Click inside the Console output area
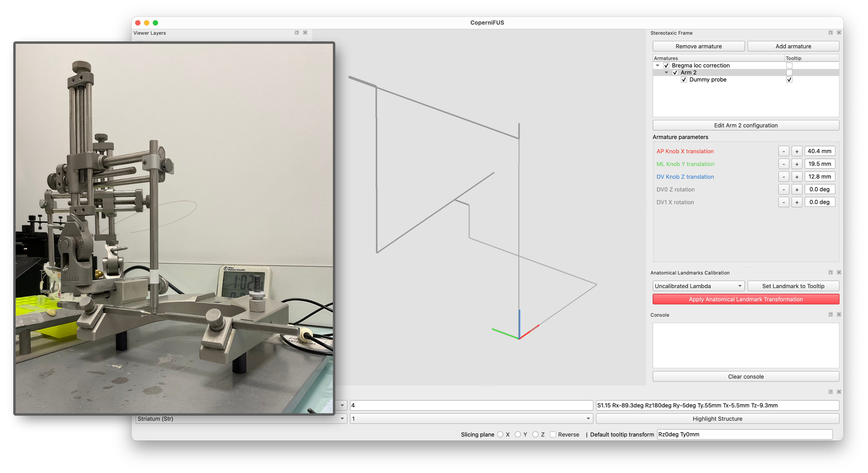 746,346
